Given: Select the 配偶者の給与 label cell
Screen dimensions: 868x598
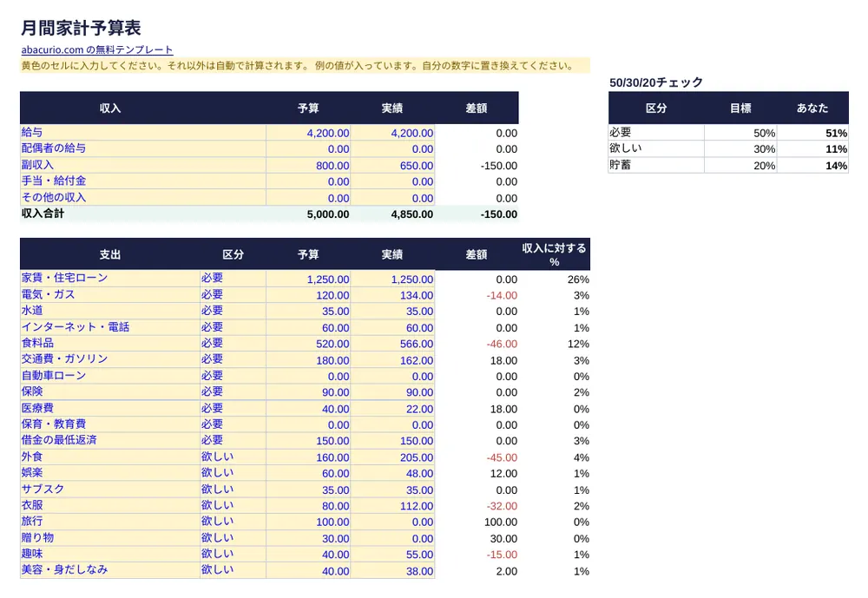Looking at the screenshot, I should (143, 149).
